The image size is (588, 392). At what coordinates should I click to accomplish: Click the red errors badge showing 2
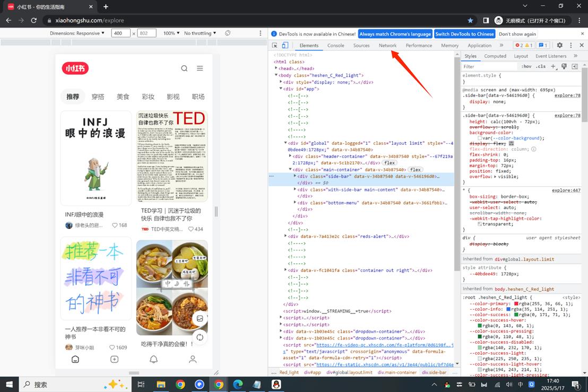point(519,45)
